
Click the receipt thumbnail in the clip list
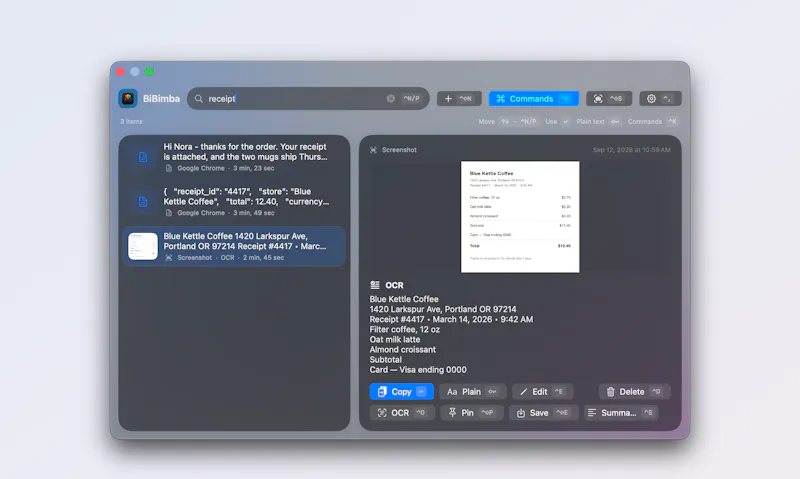[143, 246]
